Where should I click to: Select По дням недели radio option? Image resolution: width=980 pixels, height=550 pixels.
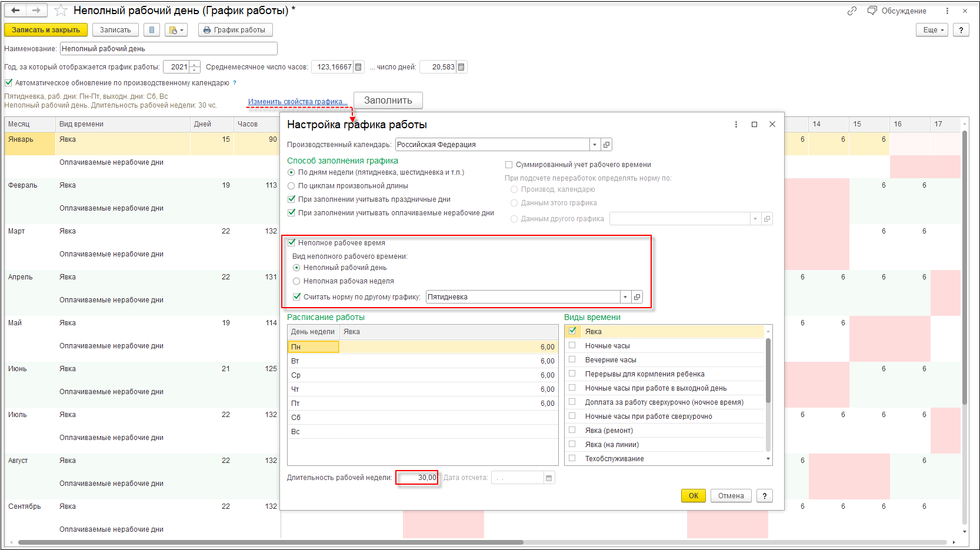coord(291,172)
